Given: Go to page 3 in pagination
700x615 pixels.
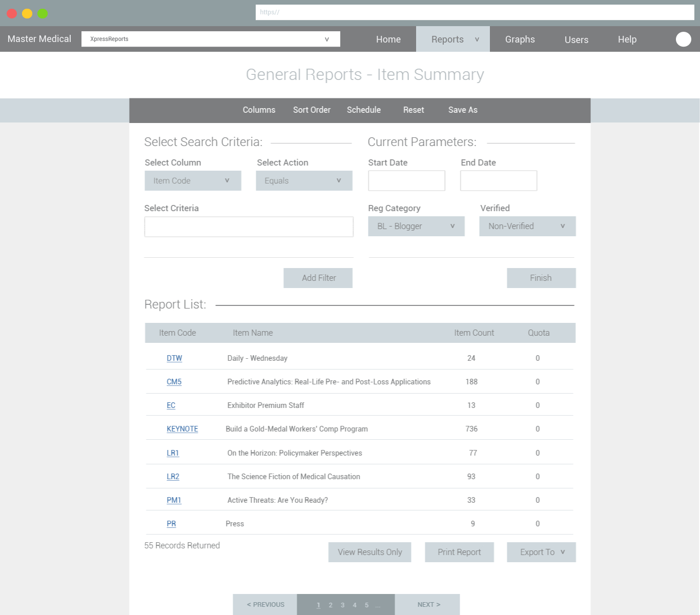Looking at the screenshot, I should click(x=342, y=605).
